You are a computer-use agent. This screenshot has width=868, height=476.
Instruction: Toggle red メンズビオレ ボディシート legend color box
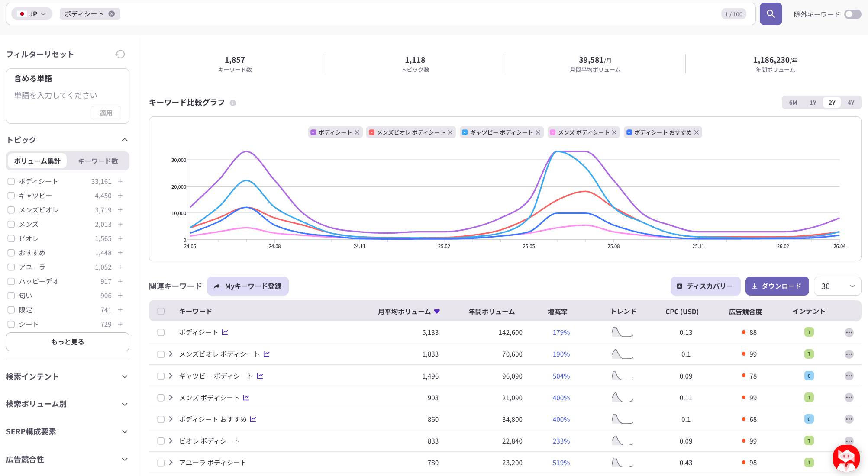click(x=372, y=132)
